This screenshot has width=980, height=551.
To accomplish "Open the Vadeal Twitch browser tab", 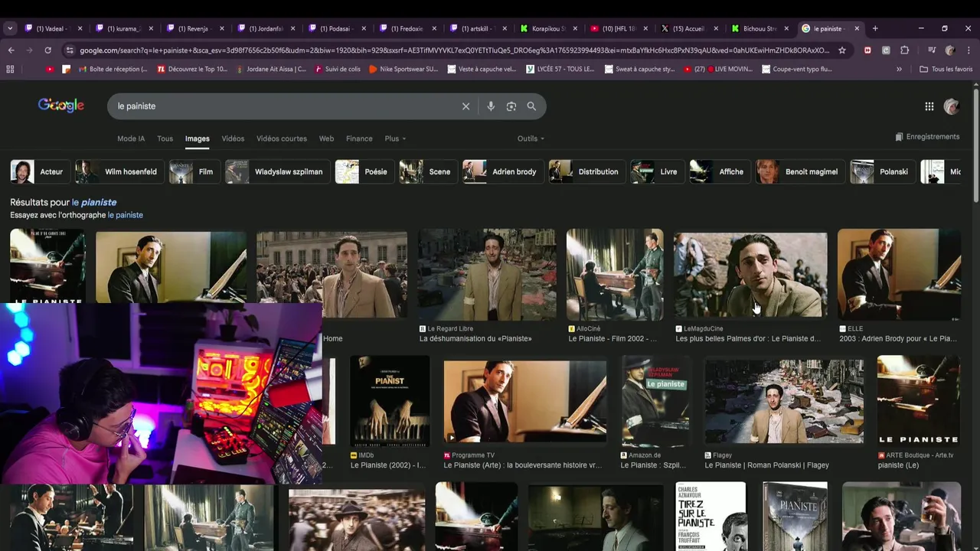I will pos(53,28).
